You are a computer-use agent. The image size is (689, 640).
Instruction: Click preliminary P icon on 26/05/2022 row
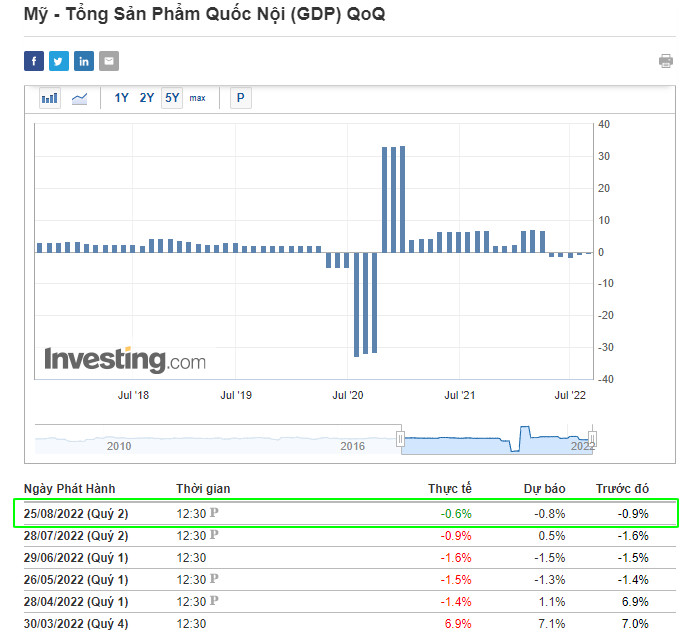214,579
